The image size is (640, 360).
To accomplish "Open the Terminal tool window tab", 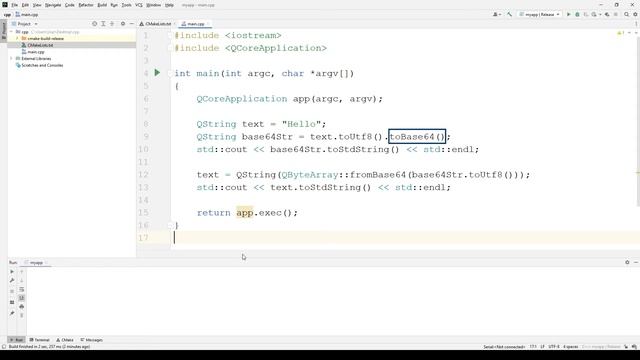I will pyautogui.click(x=40, y=340).
